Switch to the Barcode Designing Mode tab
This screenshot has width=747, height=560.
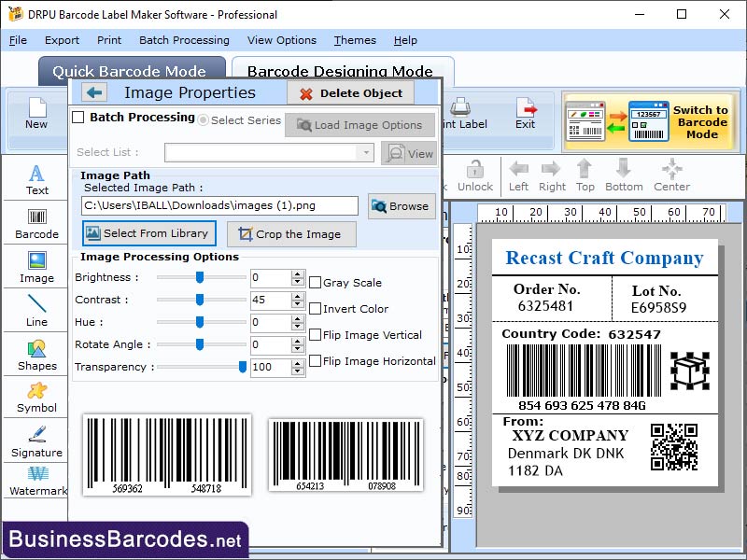[342, 72]
